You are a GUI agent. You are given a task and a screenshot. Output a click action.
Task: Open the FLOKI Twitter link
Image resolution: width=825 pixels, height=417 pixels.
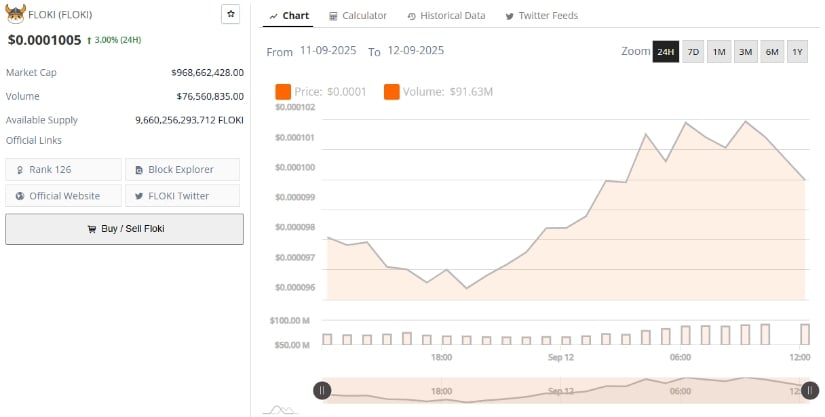click(x=182, y=196)
